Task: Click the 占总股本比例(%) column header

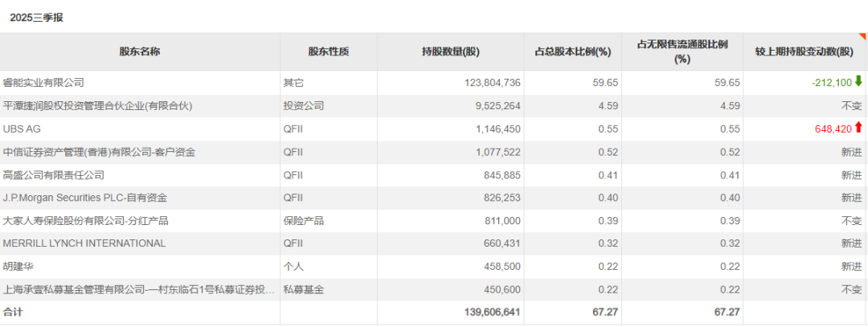Action: click(572, 51)
